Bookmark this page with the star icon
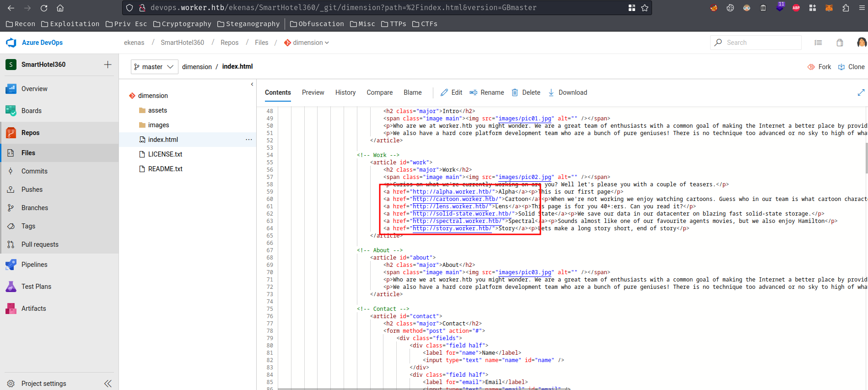This screenshot has width=868, height=390. [x=645, y=8]
